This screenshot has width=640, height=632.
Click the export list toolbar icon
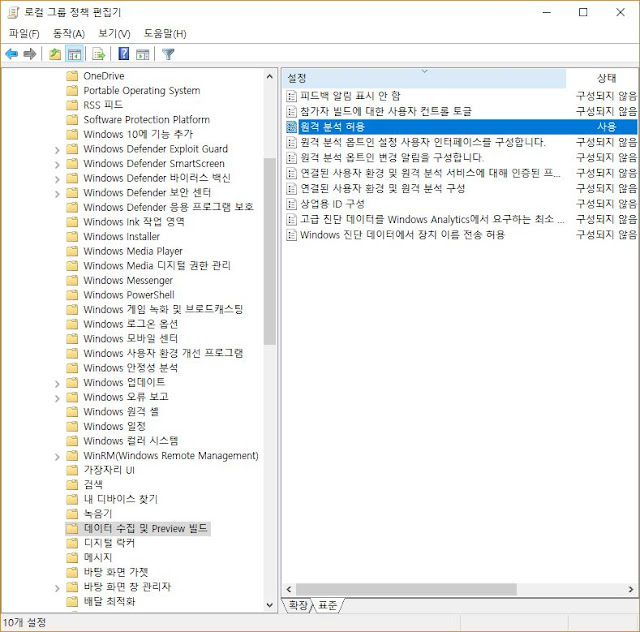click(99, 54)
